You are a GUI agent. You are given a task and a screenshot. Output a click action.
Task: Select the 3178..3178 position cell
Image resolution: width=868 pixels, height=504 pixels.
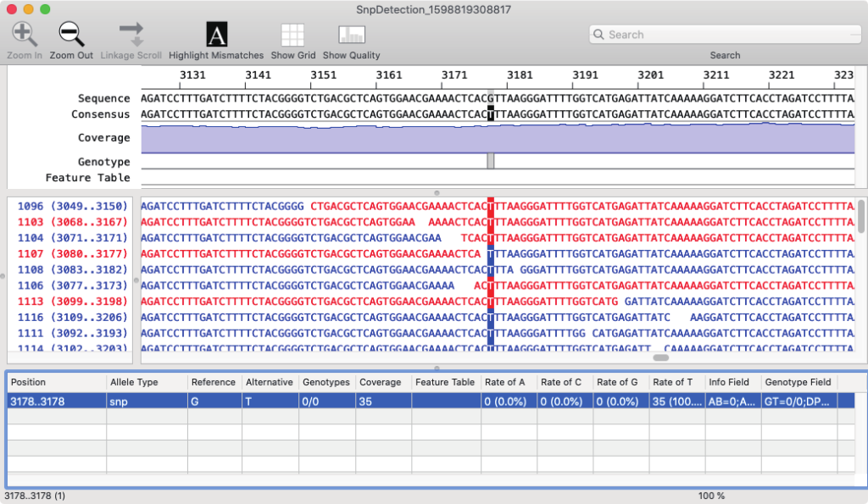[56, 402]
